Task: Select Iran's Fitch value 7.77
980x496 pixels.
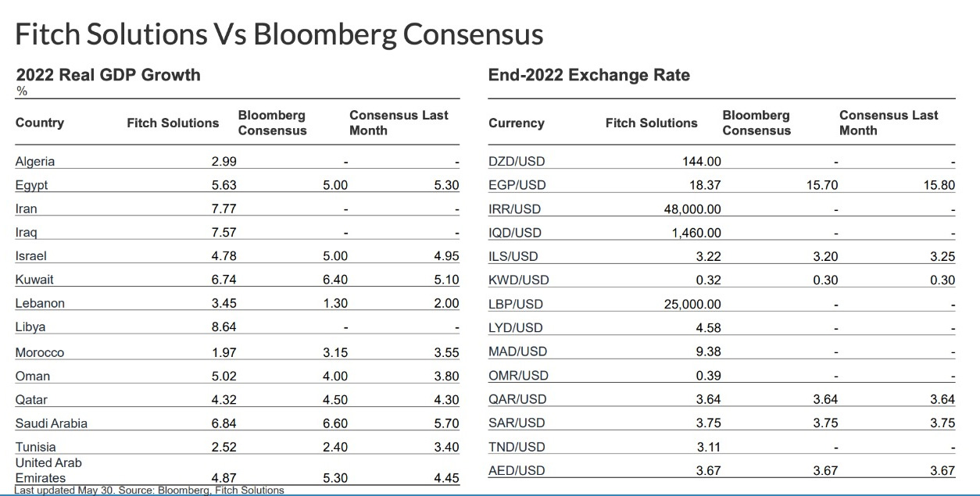Action: pos(224,209)
